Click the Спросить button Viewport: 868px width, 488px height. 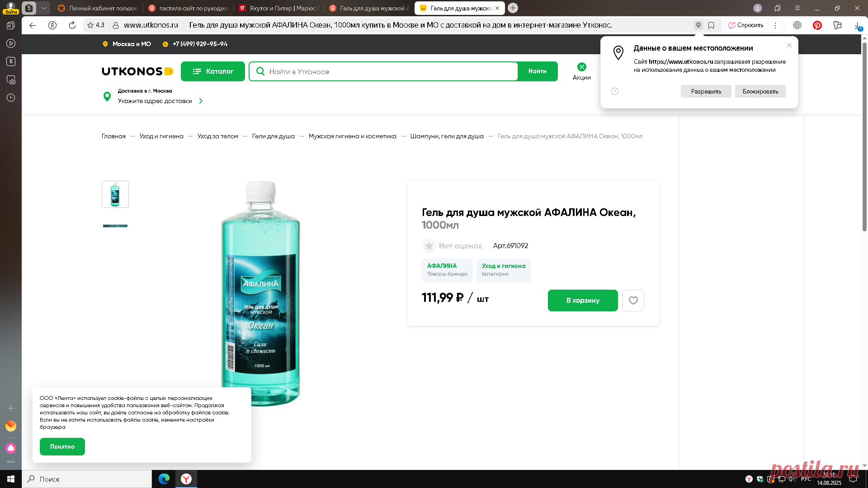pyautogui.click(x=745, y=25)
